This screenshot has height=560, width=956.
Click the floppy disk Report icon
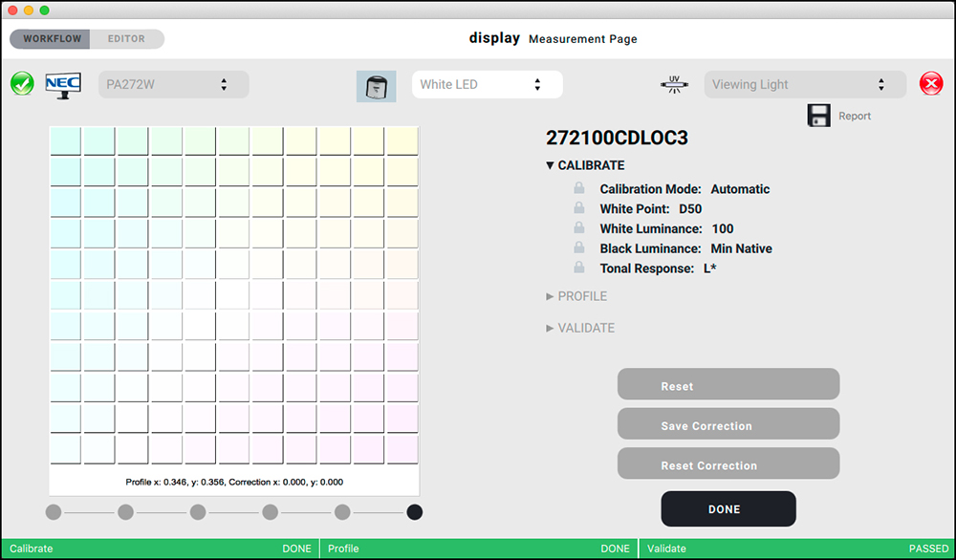(818, 116)
